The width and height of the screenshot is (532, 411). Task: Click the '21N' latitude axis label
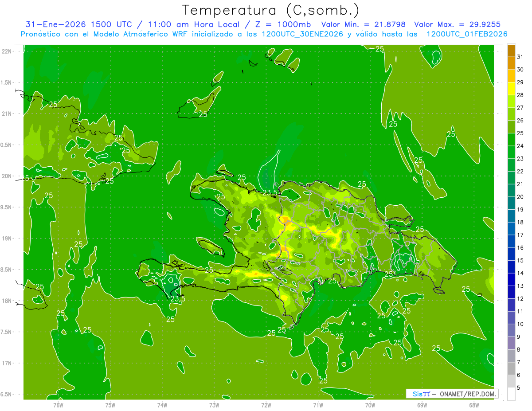[8, 114]
